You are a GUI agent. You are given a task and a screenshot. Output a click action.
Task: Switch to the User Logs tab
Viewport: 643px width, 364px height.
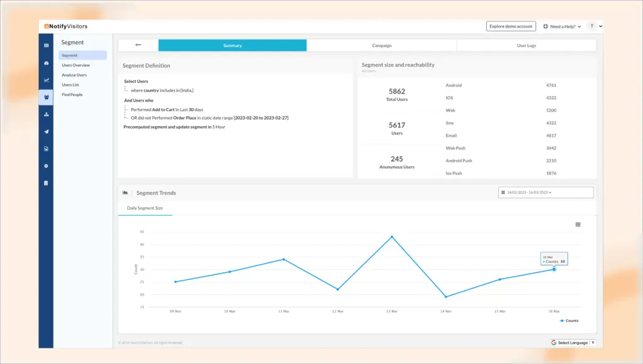526,45
